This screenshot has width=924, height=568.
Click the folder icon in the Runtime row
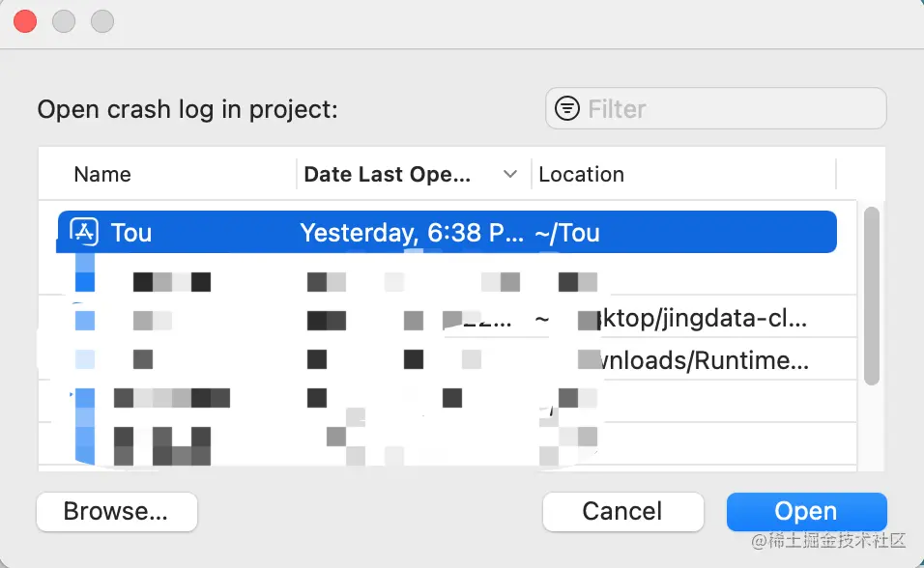[x=85, y=359]
